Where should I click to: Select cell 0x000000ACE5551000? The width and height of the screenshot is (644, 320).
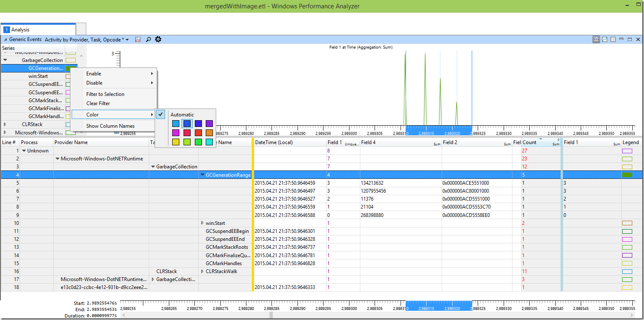click(x=477, y=183)
